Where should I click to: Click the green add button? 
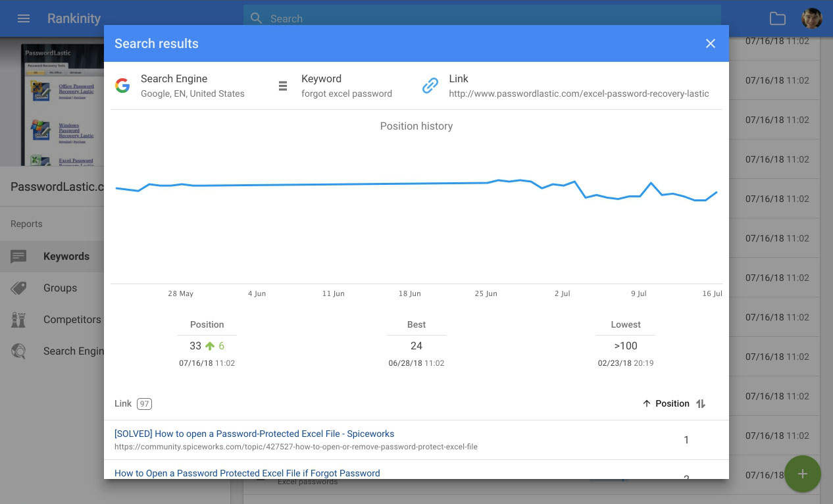(802, 474)
